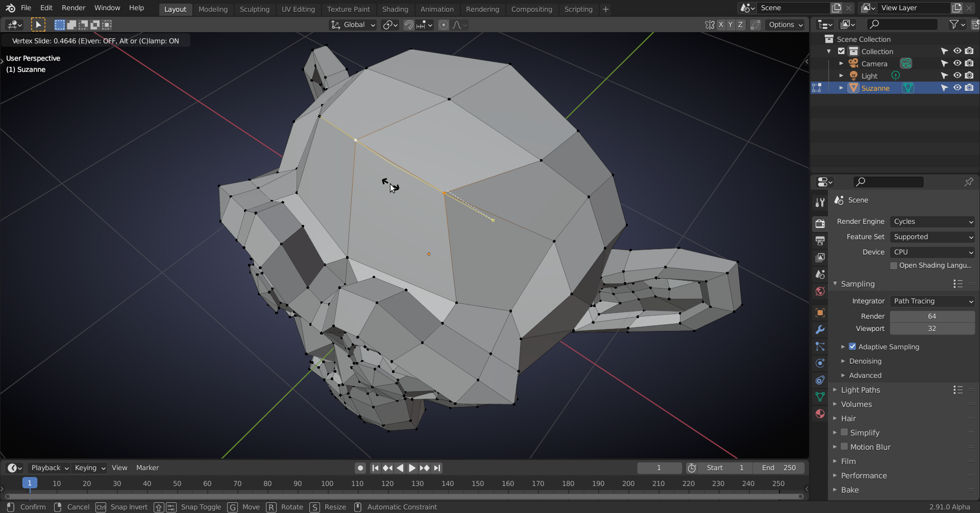Viewport: 980px width, 513px height.
Task: Jump to end of frame range button
Action: (437, 468)
